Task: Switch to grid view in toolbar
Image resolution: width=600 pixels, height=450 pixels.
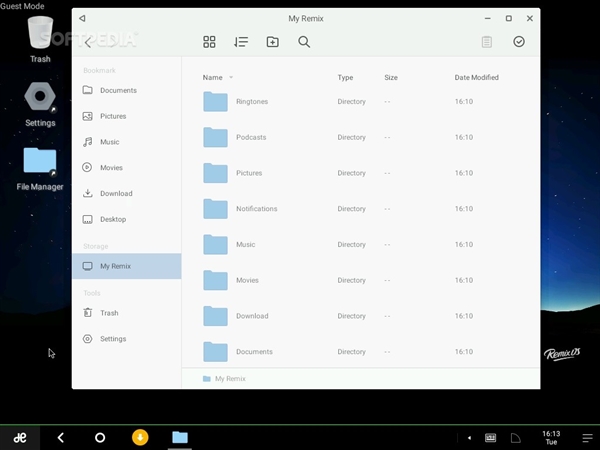Action: (x=209, y=42)
